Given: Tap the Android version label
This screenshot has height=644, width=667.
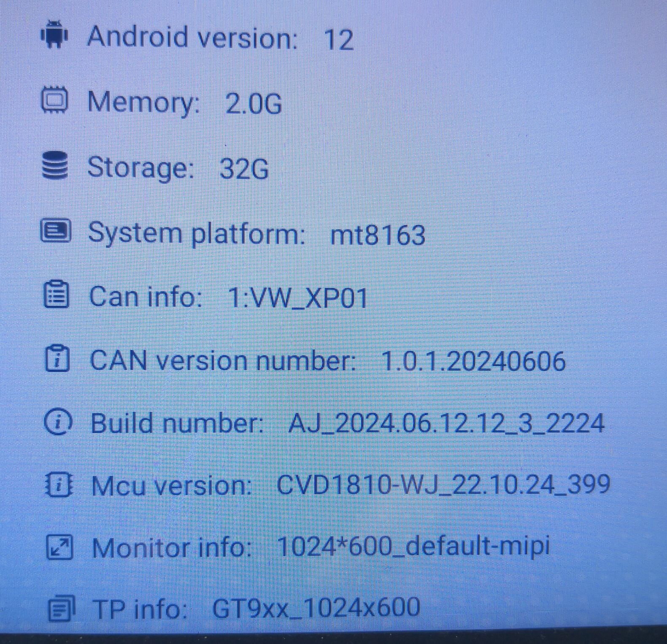Looking at the screenshot, I should [192, 37].
